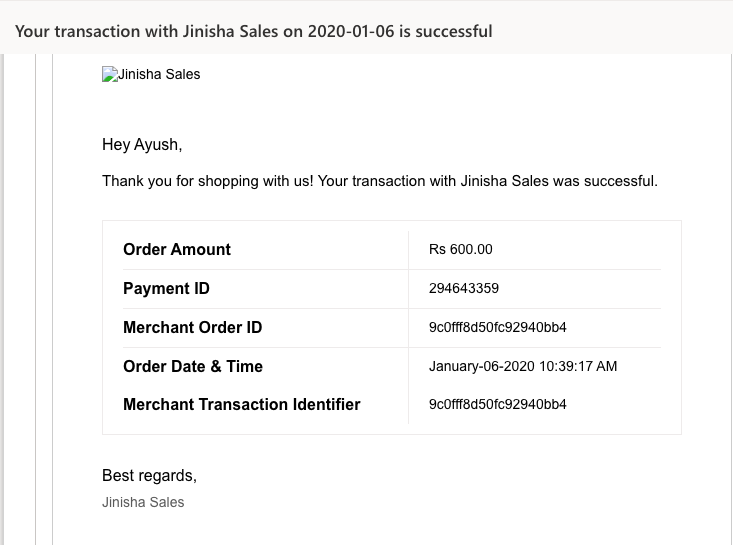The height and width of the screenshot is (545, 733).
Task: Click the email subject line heading
Action: click(x=253, y=31)
